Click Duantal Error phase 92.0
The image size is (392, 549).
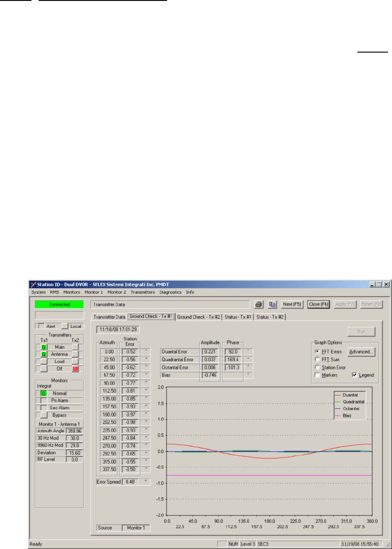pyautogui.click(x=233, y=351)
